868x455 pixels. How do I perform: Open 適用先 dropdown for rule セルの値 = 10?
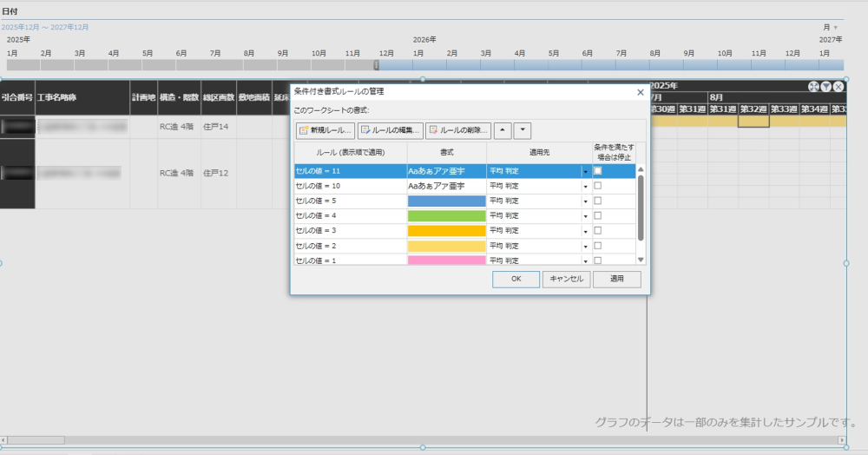click(x=586, y=187)
